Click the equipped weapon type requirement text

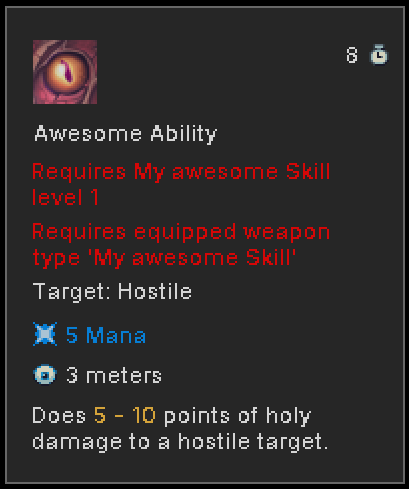(181, 245)
